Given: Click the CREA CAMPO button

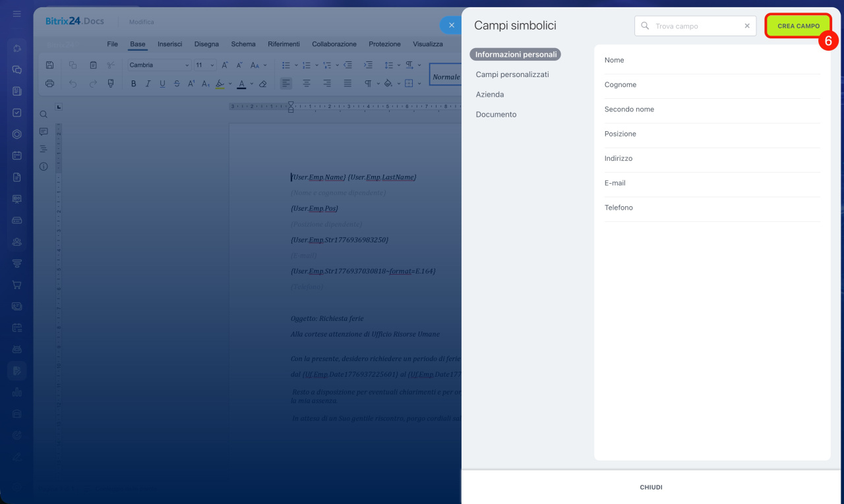Looking at the screenshot, I should tap(799, 26).
